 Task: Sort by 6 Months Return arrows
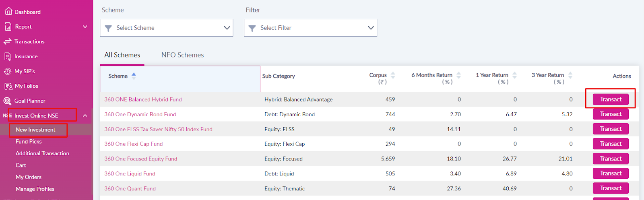coord(458,75)
